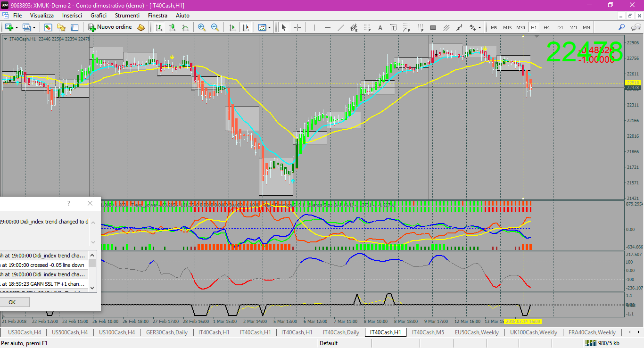
Task: Click the alert dialog help question mark
Action: (69, 203)
